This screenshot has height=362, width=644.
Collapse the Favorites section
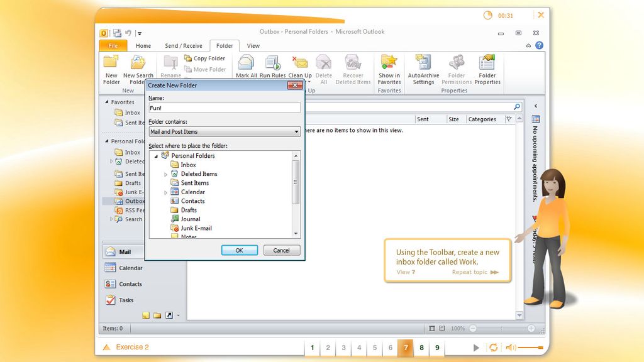[107, 102]
